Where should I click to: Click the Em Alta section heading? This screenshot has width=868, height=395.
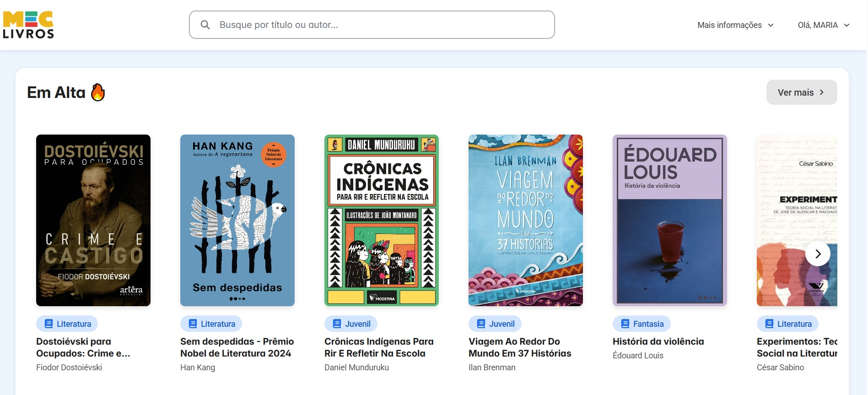coord(56,92)
